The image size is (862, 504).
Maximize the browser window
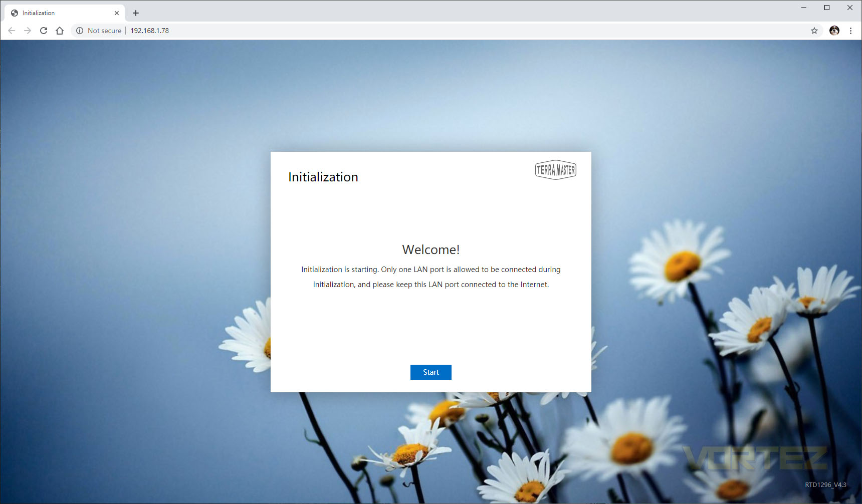click(827, 8)
